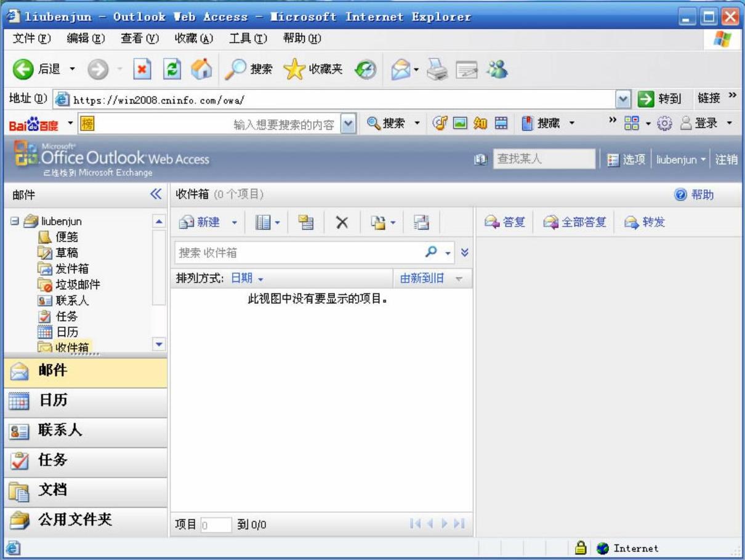Open the Baidu search box dropdown arrow
This screenshot has width=745, height=560.
(x=347, y=124)
